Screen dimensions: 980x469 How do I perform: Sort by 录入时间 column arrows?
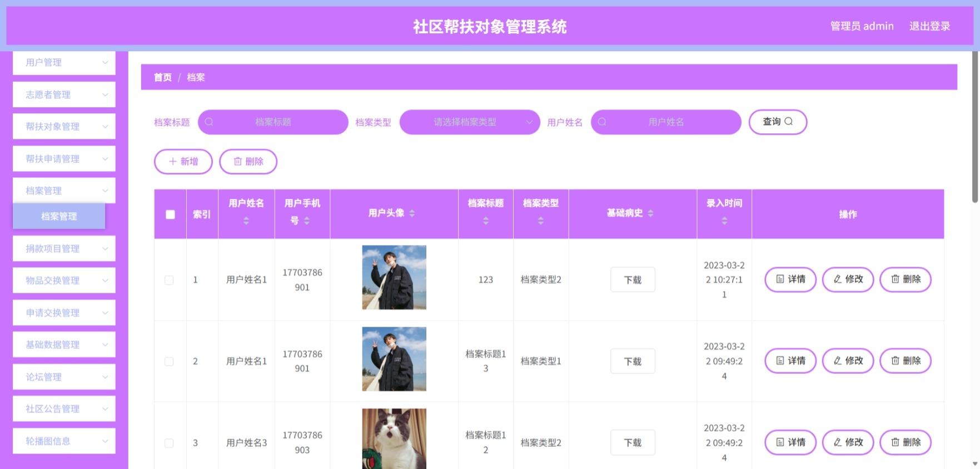click(724, 221)
